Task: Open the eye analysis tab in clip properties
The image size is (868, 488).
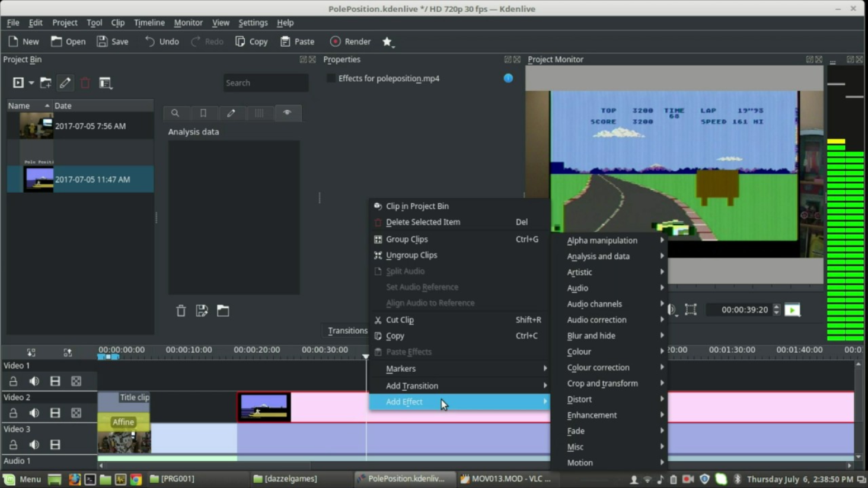Action: 287,113
